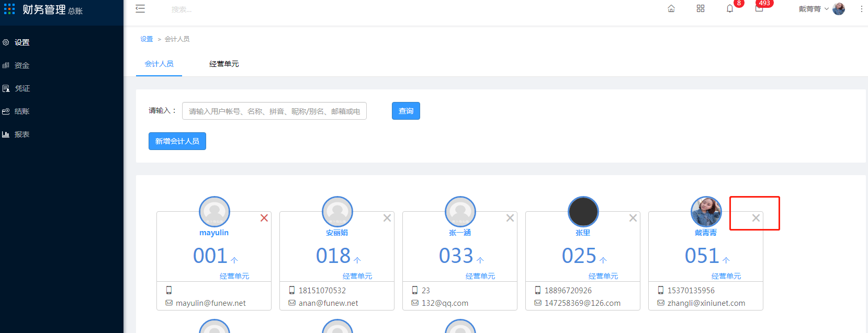Remove the 张里 card with its X
This screenshot has width=868, height=333.
(x=633, y=218)
